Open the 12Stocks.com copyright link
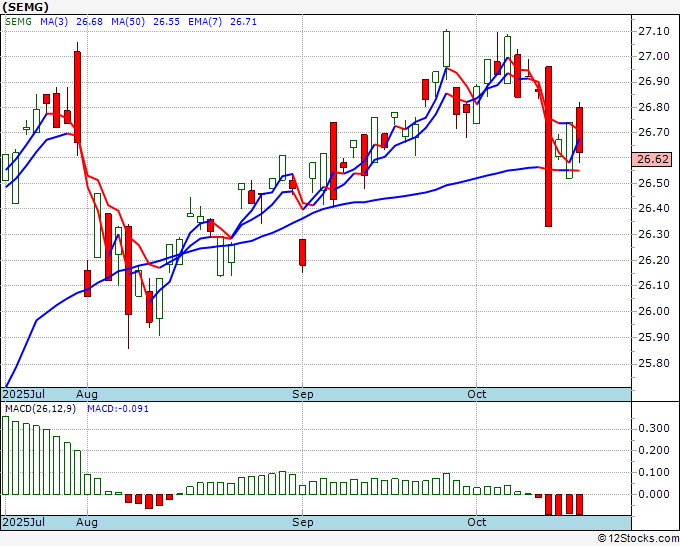Viewport: 680px width, 546px height. point(638,539)
